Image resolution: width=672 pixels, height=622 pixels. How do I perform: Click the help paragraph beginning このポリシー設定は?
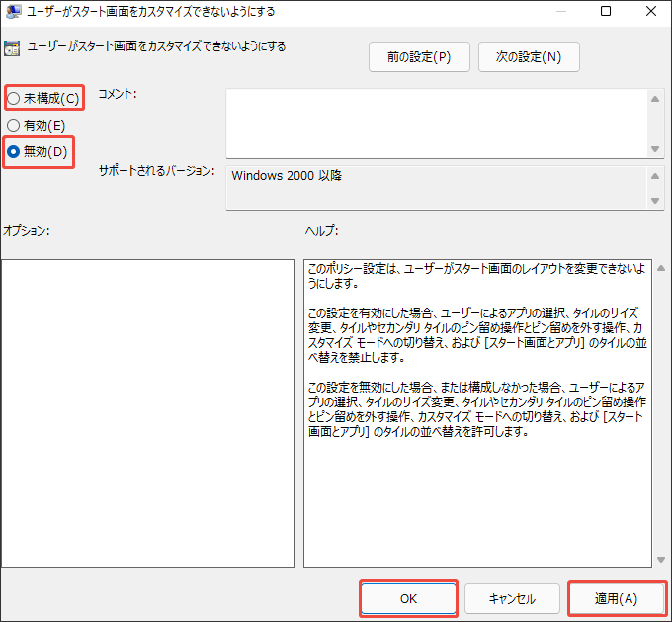(x=476, y=276)
